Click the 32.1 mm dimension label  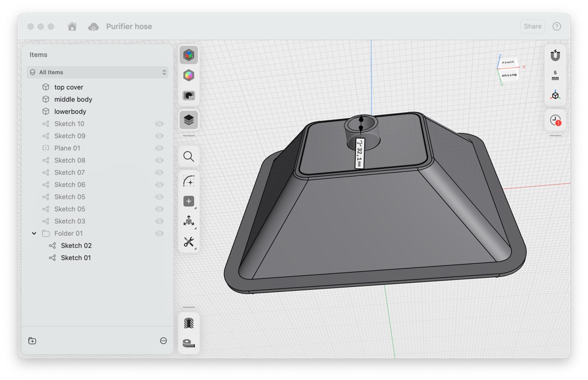[x=359, y=153]
